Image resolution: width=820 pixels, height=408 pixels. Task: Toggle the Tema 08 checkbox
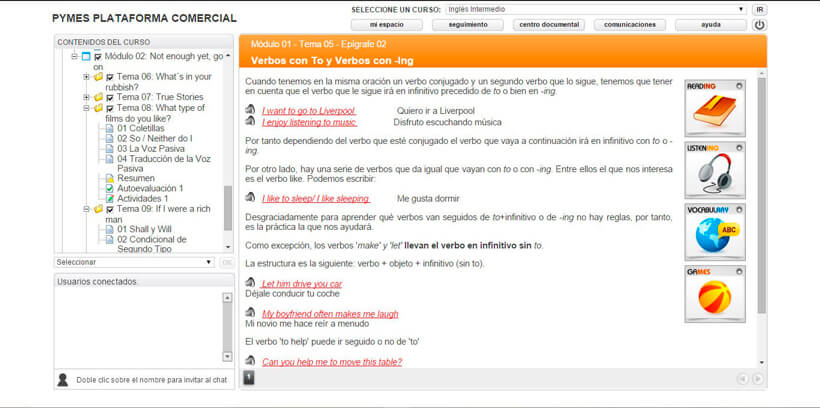(110, 109)
